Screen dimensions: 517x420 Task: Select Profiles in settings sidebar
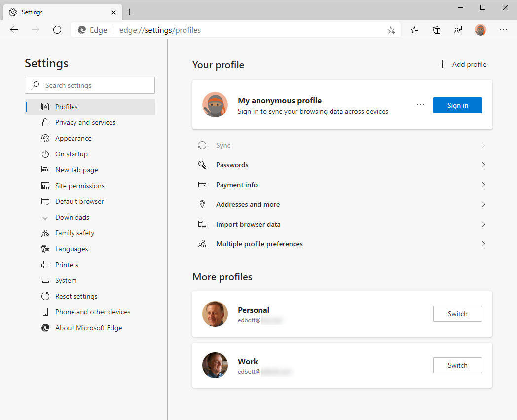coord(90,107)
